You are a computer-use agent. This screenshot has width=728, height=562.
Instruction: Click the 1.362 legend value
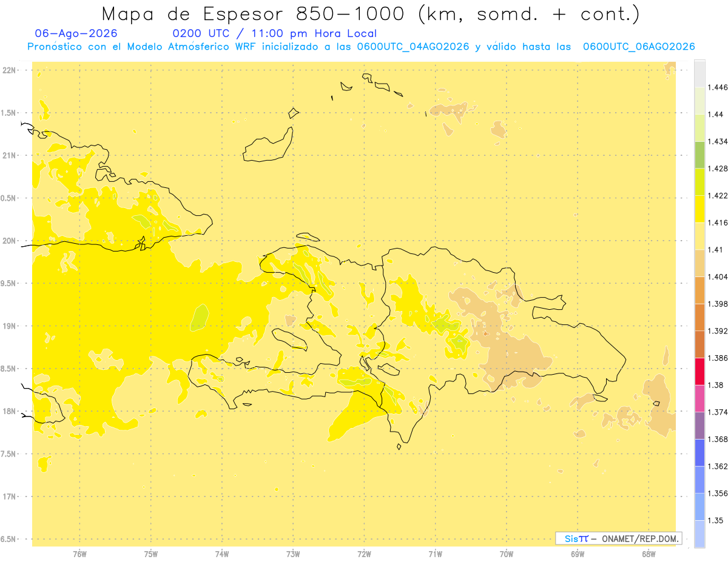(718, 466)
